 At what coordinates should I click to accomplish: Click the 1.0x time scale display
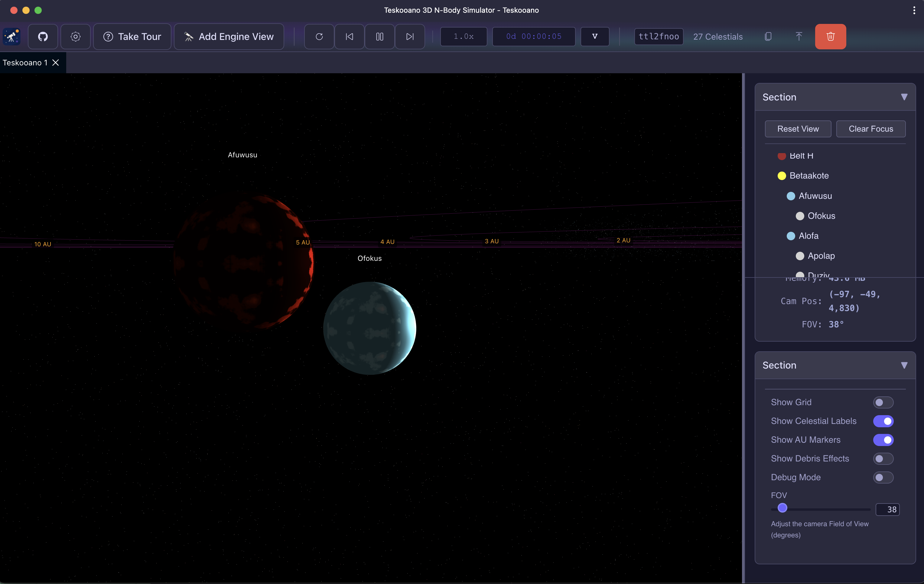click(464, 37)
